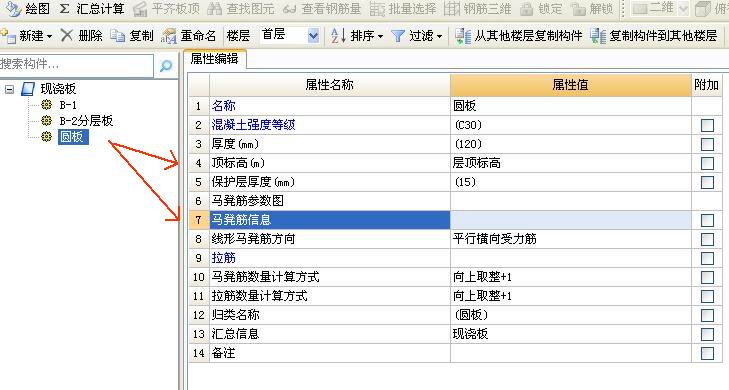Click the 属性值 column header

[x=570, y=85]
